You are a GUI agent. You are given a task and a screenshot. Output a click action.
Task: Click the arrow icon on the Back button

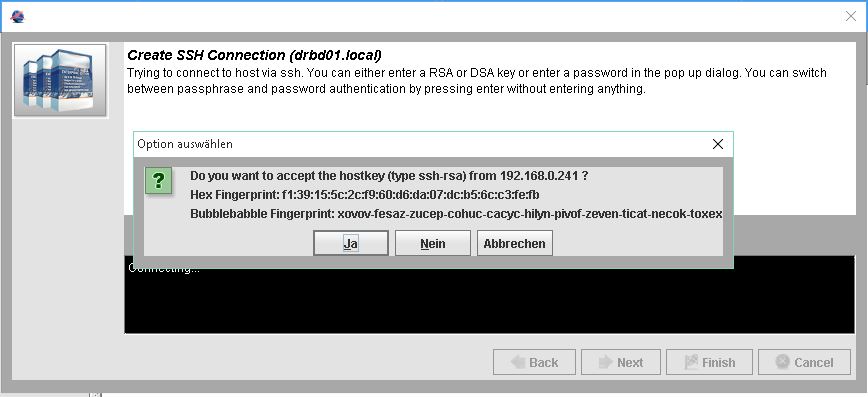518,363
